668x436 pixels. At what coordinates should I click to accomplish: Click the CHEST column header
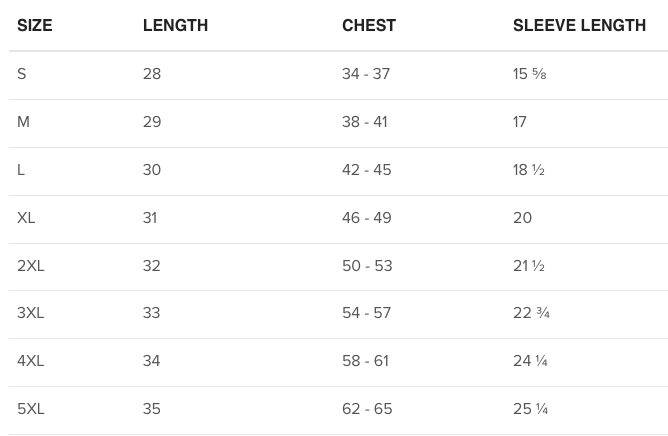tap(369, 26)
